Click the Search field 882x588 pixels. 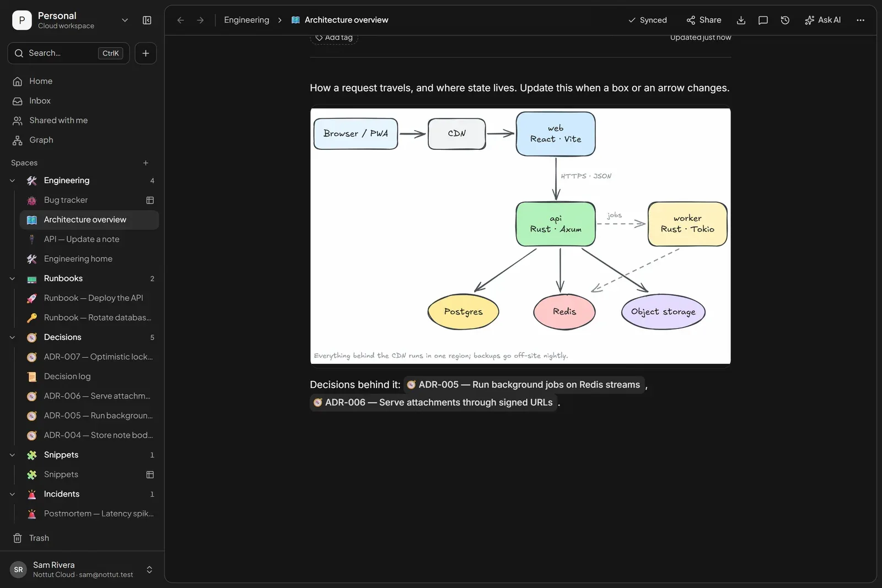pyautogui.click(x=68, y=53)
